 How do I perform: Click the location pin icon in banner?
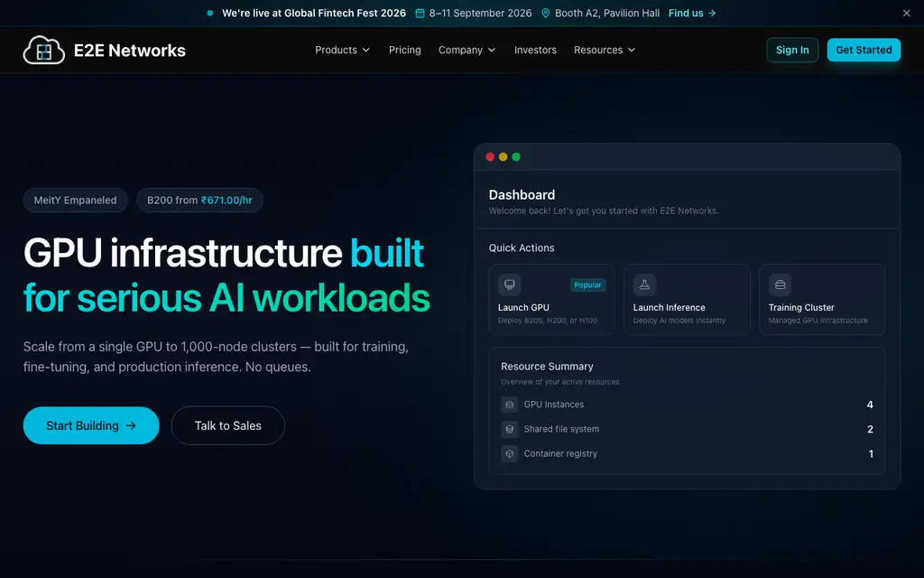tap(546, 13)
